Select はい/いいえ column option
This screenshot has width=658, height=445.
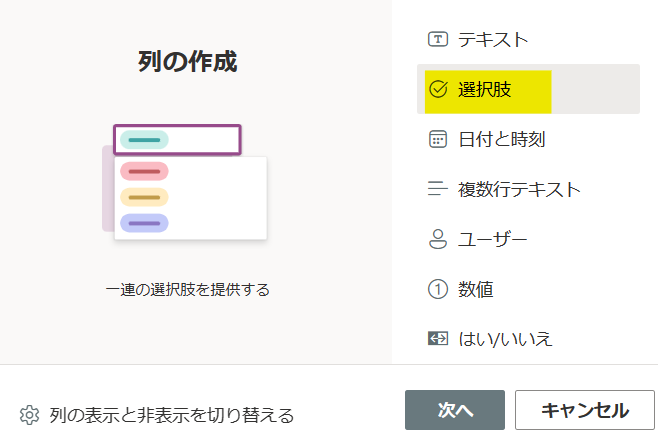pos(505,339)
